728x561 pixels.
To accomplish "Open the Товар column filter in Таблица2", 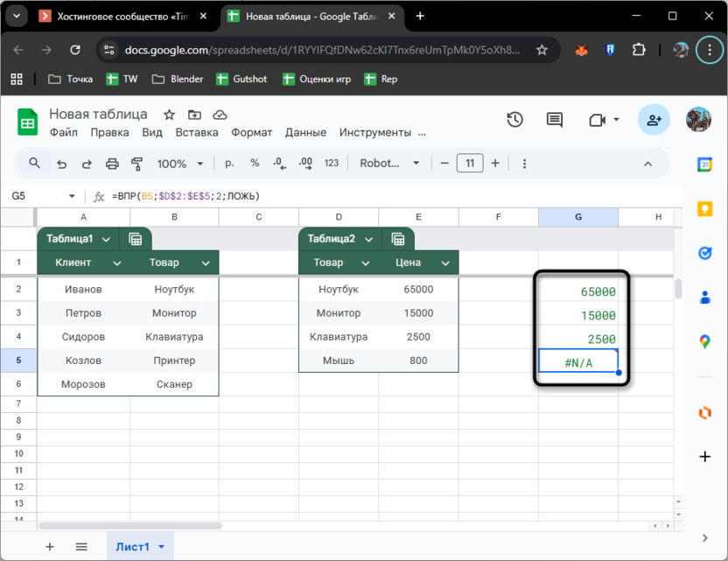I will click(x=366, y=263).
